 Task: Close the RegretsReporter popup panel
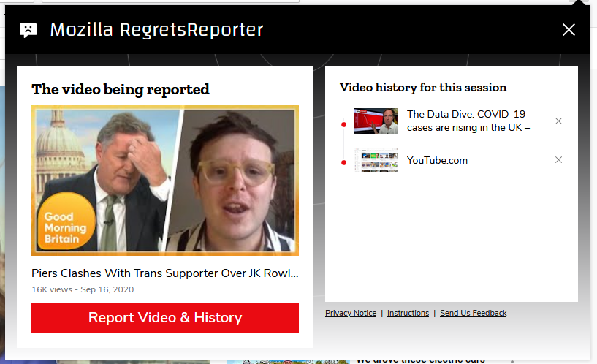569,30
